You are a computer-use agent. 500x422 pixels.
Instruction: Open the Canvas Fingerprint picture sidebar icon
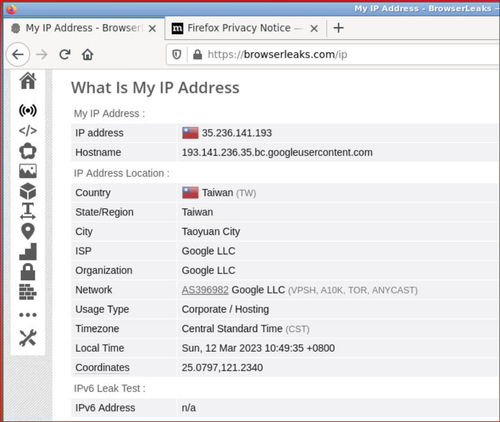pyautogui.click(x=28, y=171)
